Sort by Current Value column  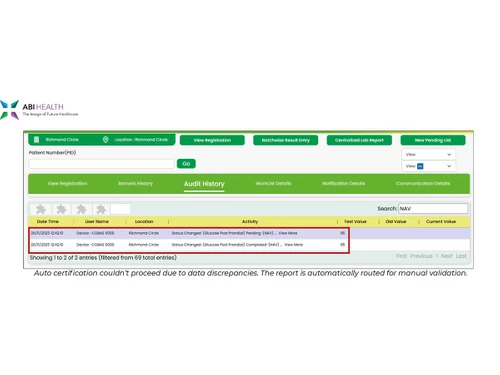441,221
